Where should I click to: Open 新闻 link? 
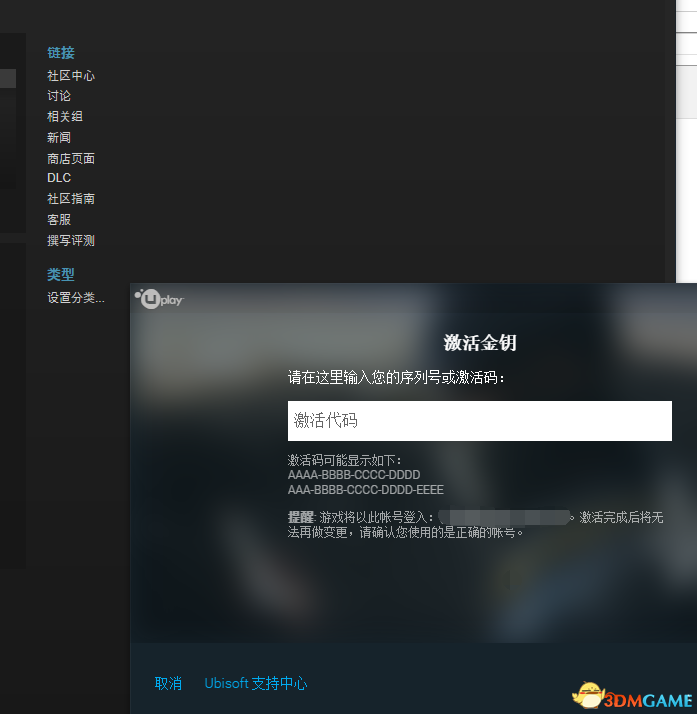coord(59,138)
